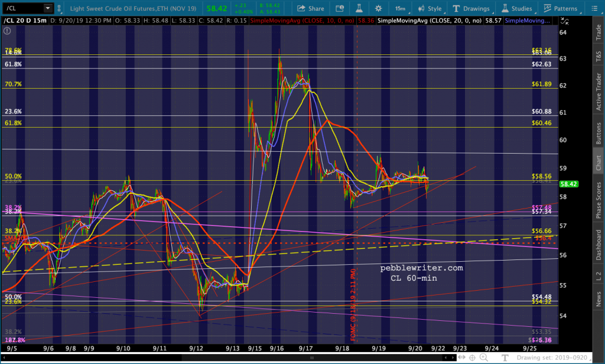
Task: Open the Drawings menu
Action: pyautogui.click(x=471, y=8)
